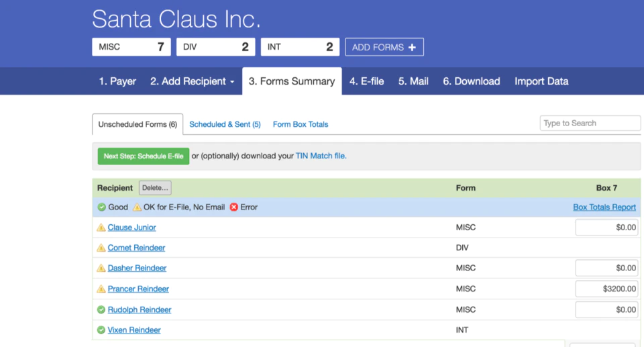Image resolution: width=644 pixels, height=347 pixels.
Task: Go to the 4. E-file step
Action: (366, 81)
